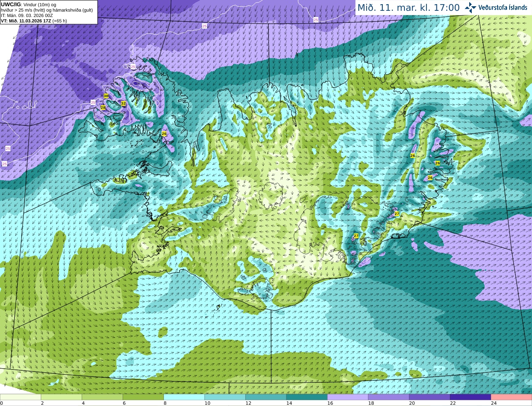Screen dimensions: 532x406
Task: Click the scale label '24'
Action: (494, 403)
